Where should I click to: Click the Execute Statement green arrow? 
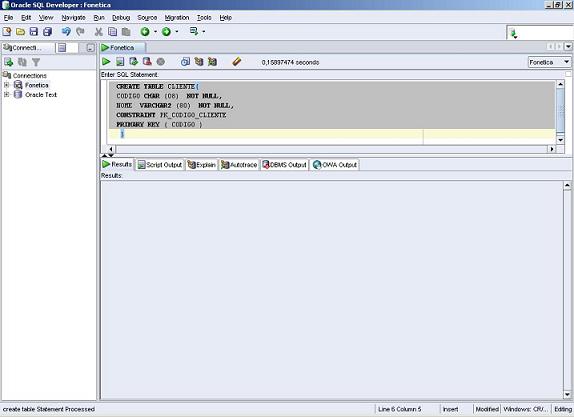tap(106, 62)
